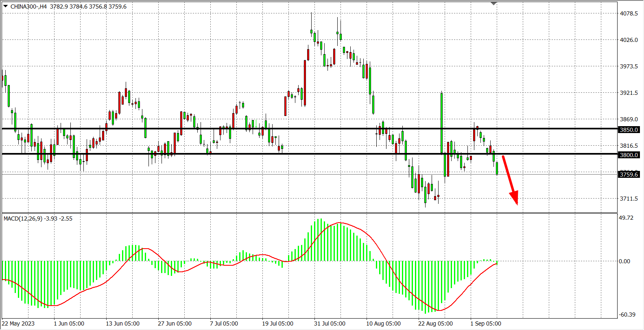644x330 pixels.
Task: Click the 1 Sep 05:00 time label
Action: tap(486, 323)
